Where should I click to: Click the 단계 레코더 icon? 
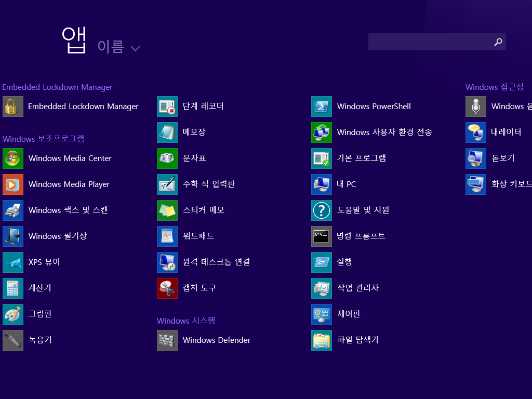pyautogui.click(x=167, y=107)
